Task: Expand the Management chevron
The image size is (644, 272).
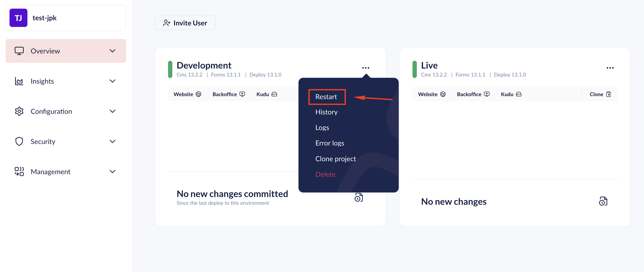Action: tap(113, 172)
